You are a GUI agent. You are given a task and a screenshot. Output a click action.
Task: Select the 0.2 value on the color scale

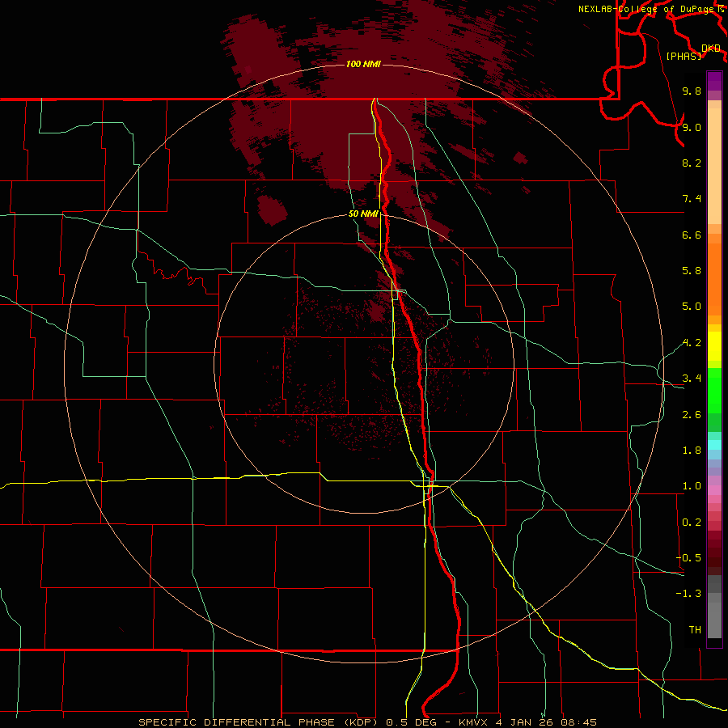point(692,523)
